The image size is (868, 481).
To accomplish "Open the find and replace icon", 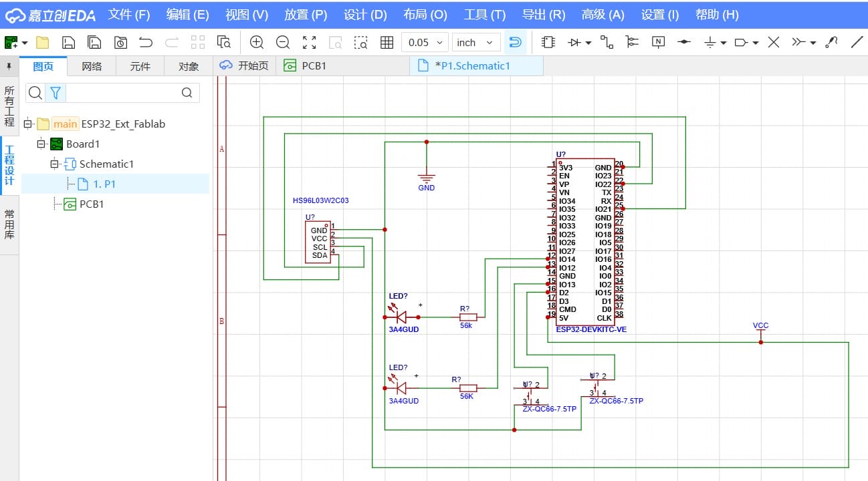I will pos(224,43).
